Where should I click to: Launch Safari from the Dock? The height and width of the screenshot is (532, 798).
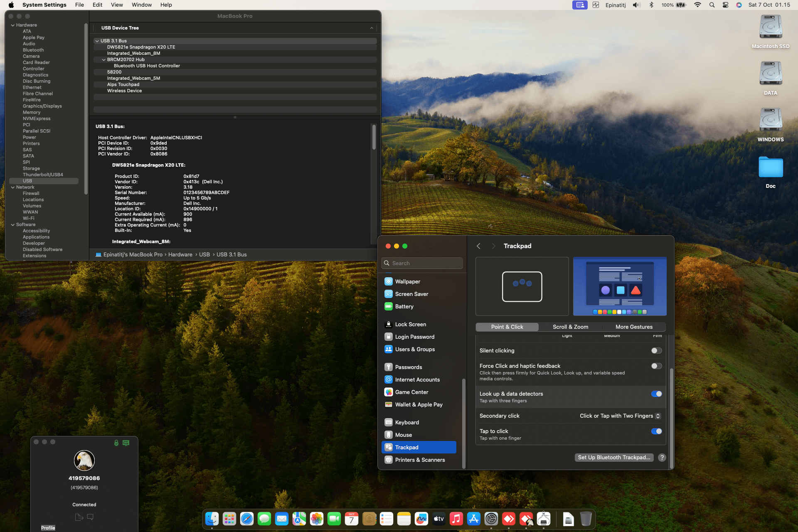[247, 519]
